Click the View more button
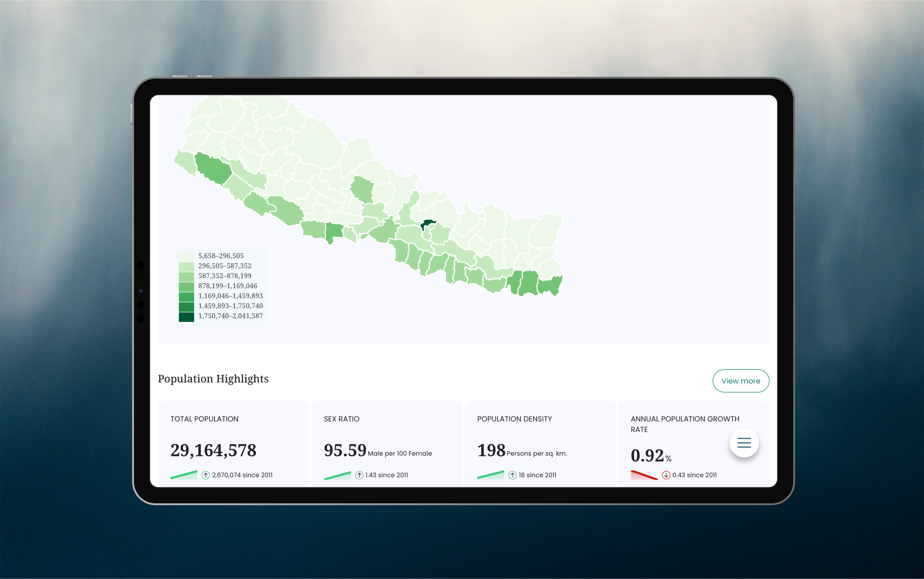The height and width of the screenshot is (579, 924). tap(741, 381)
